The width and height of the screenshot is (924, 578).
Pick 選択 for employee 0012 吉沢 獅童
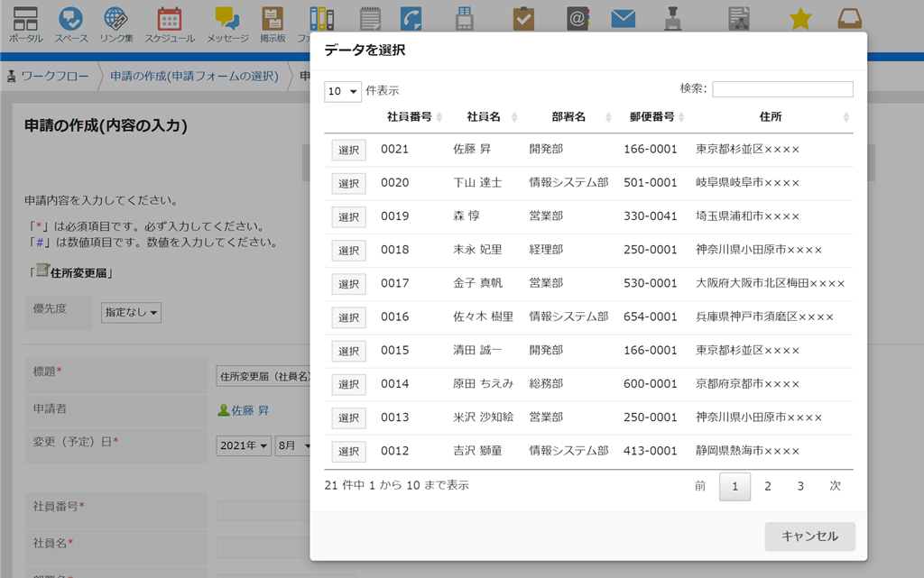point(349,452)
